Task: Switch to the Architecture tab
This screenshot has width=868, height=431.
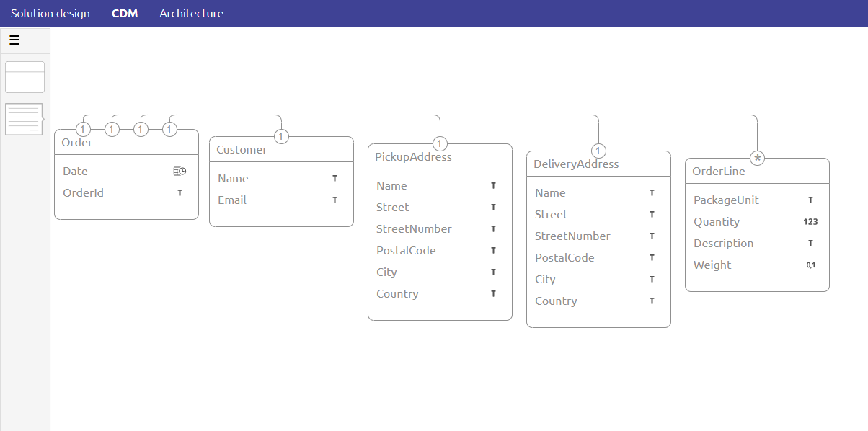Action: (191, 13)
